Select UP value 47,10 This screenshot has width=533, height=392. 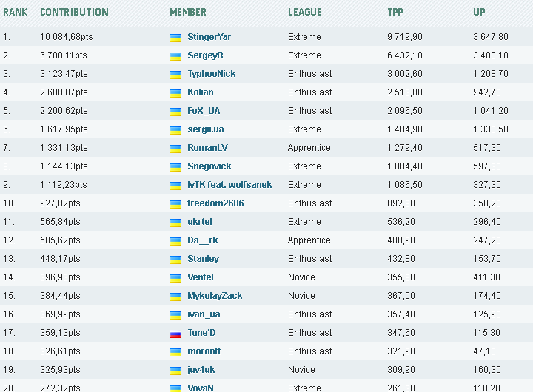[x=485, y=351]
